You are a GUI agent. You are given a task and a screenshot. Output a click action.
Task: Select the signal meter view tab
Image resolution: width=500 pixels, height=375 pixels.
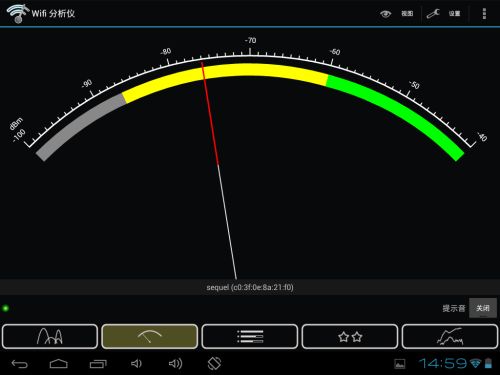tap(150, 336)
